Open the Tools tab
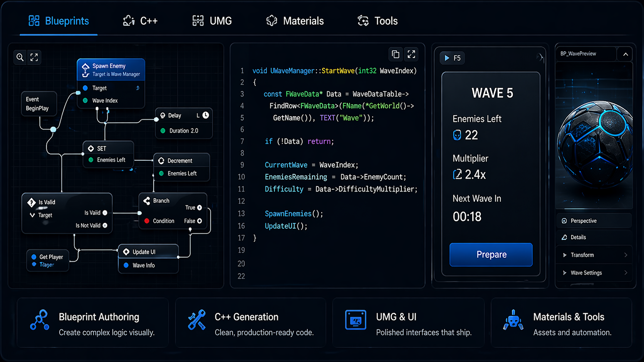 click(377, 21)
